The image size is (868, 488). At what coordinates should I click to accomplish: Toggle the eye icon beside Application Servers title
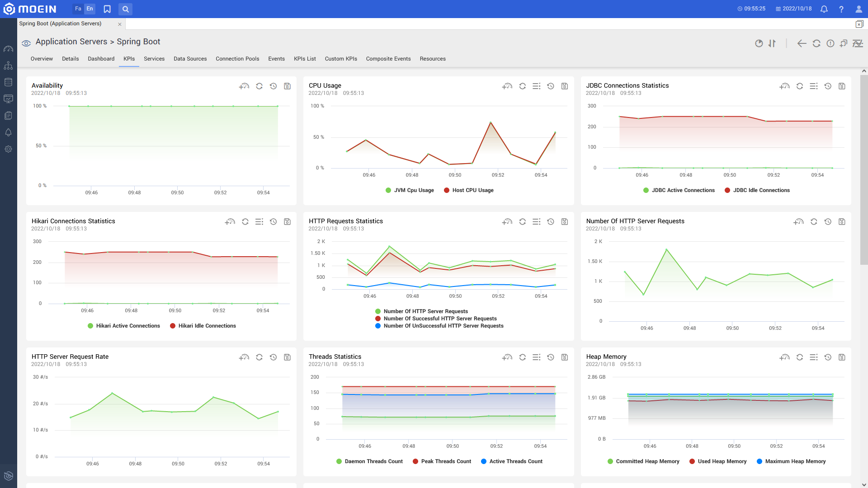point(26,43)
